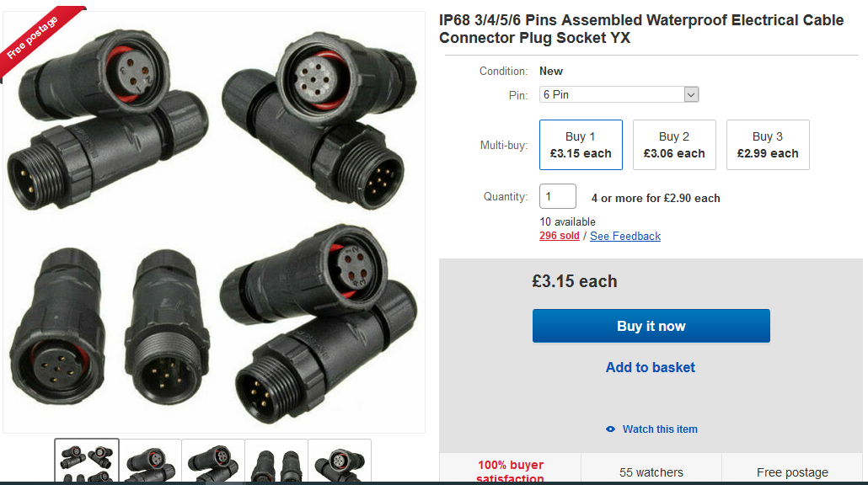Choose the Buy 3 at £2.99 each option
868x485 pixels.
768,145
